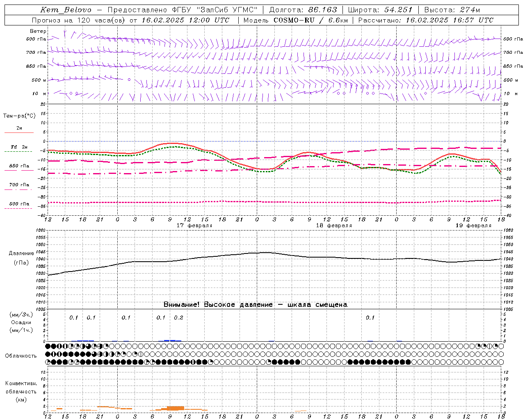Click the "Давление" pressure panel label
The height and width of the screenshot is (420, 525).
(x=21, y=253)
